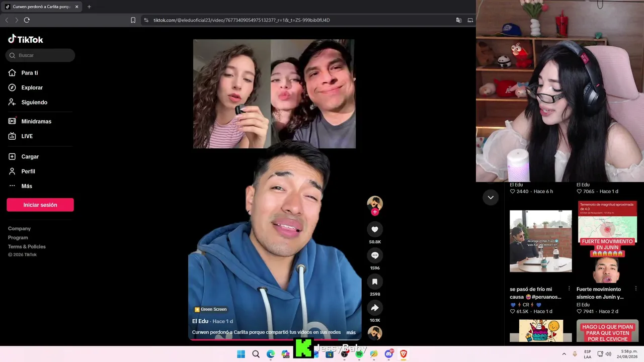
Task: Open Brave browser from the taskbar
Action: (404, 354)
